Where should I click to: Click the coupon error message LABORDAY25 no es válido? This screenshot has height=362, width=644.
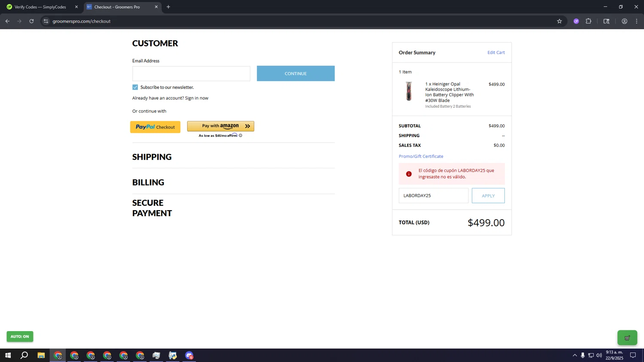[456, 174]
